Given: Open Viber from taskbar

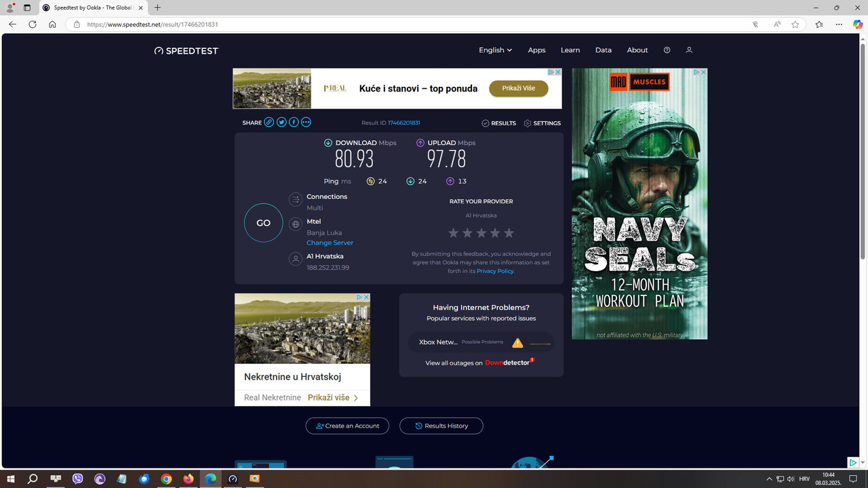Looking at the screenshot, I should pos(77,479).
